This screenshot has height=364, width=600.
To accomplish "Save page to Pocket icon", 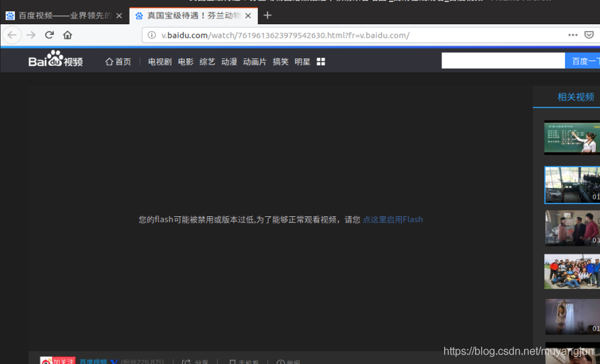I will pyautogui.click(x=589, y=35).
